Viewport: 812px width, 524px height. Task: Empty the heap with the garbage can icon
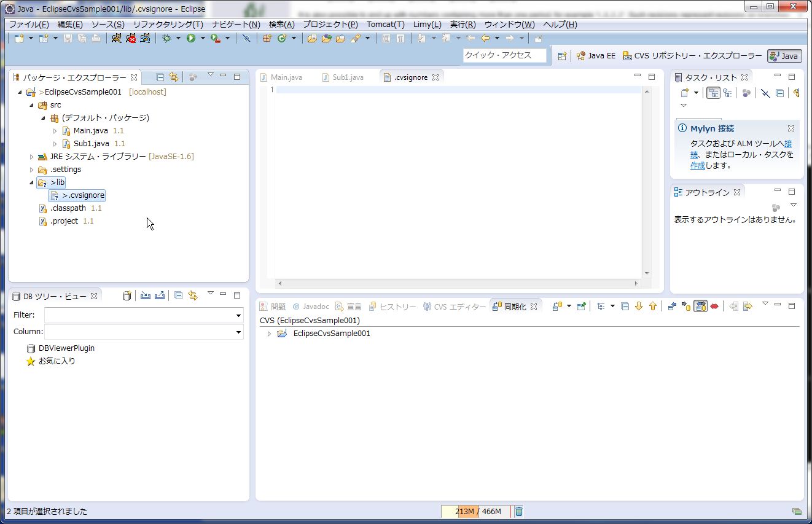tap(518, 511)
